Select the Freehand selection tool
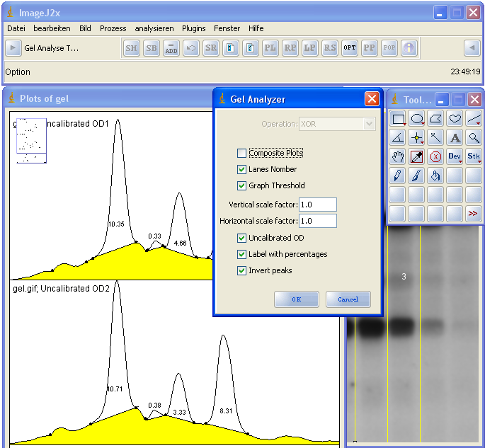 (455, 119)
